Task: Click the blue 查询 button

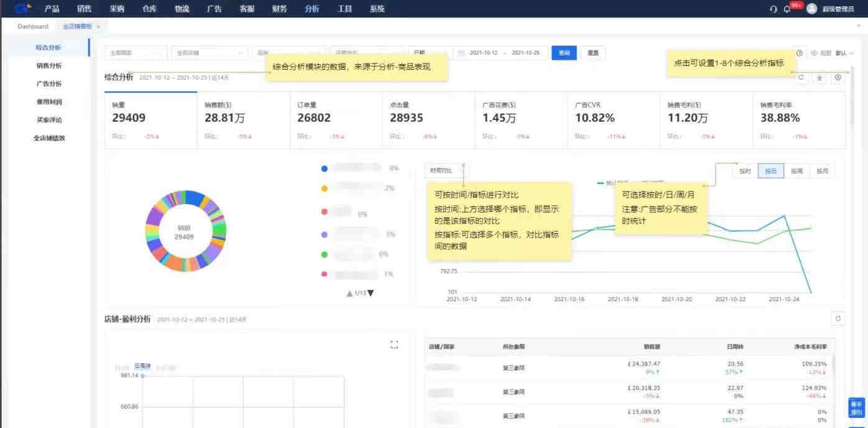Action: click(x=564, y=53)
